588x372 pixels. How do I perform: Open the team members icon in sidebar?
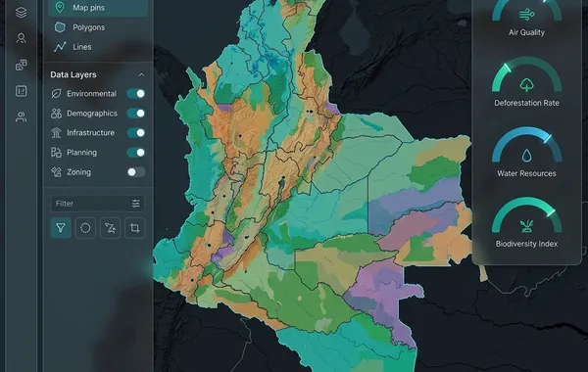point(21,117)
